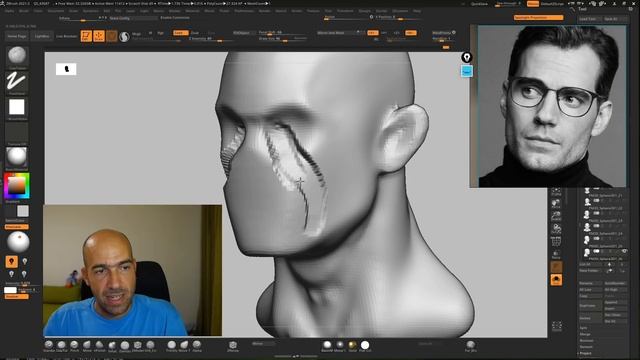640x360 pixels.
Task: Open the Alpha menu in menu bar
Action: click(9, 11)
